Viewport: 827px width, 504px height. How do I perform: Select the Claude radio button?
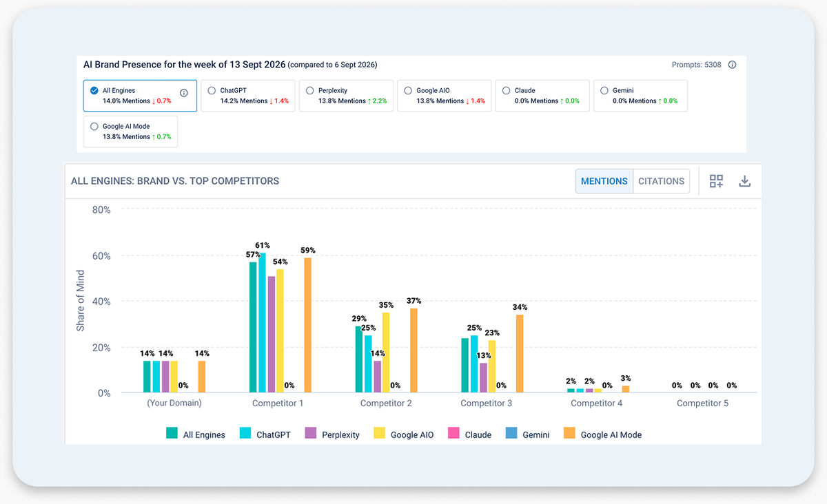[507, 90]
